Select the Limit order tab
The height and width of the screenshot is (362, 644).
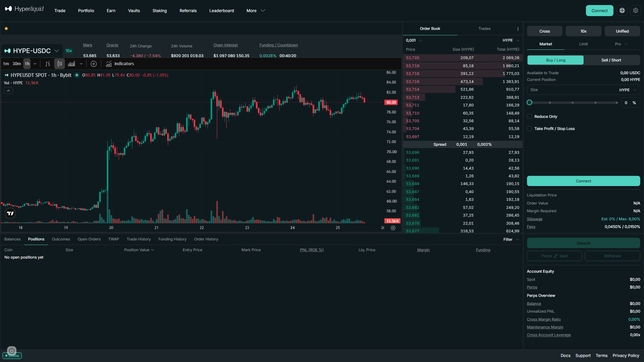tap(583, 44)
